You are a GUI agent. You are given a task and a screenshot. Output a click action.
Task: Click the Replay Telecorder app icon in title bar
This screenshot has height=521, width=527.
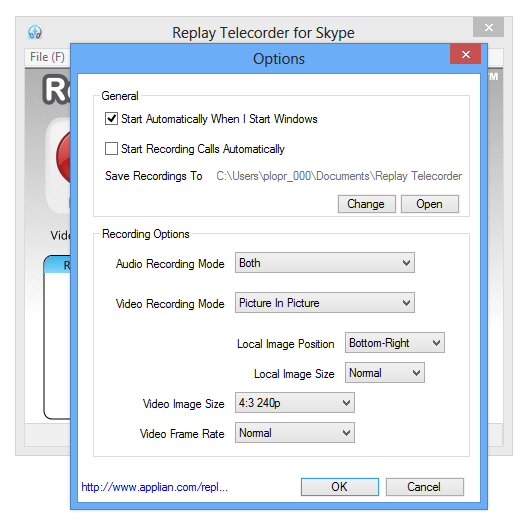pos(35,32)
